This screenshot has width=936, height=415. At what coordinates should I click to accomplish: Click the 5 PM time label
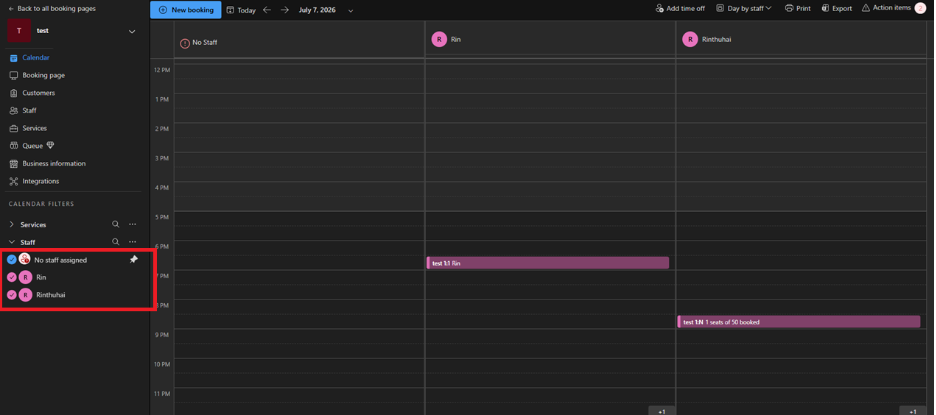pos(162,217)
